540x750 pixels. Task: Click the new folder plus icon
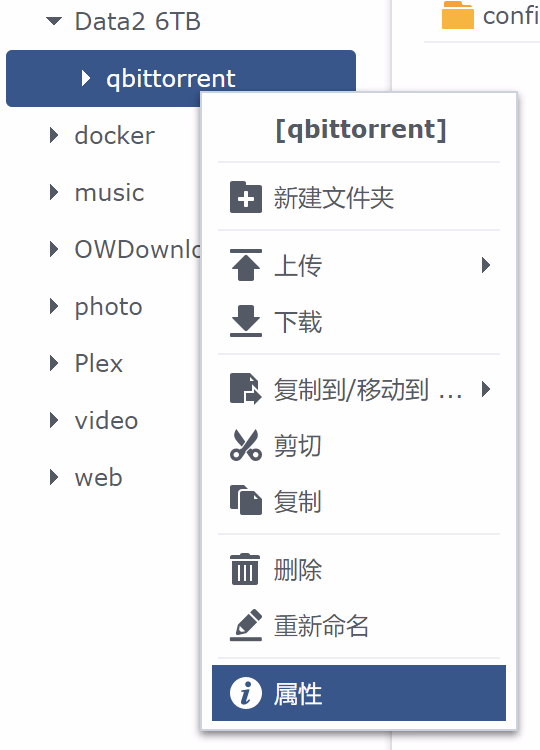(245, 197)
